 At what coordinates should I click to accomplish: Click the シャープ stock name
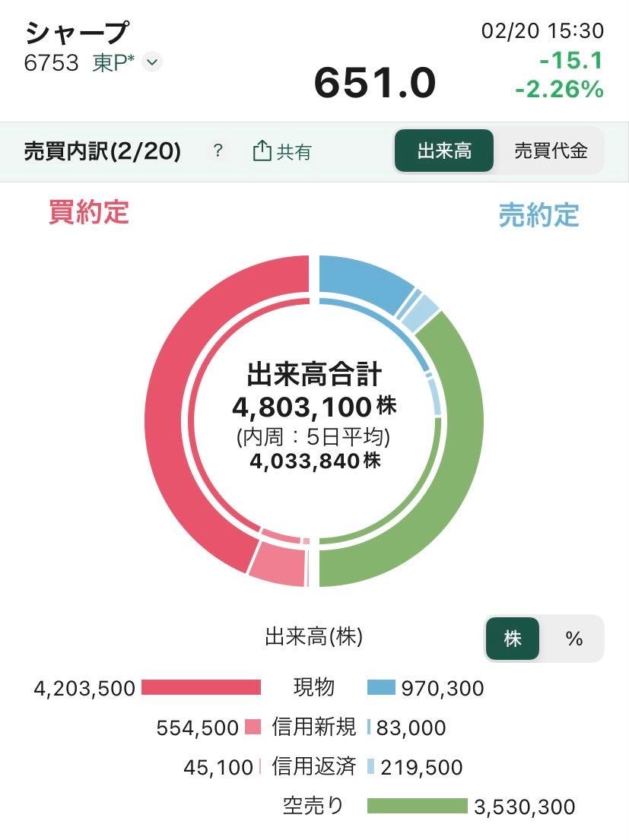(x=76, y=33)
